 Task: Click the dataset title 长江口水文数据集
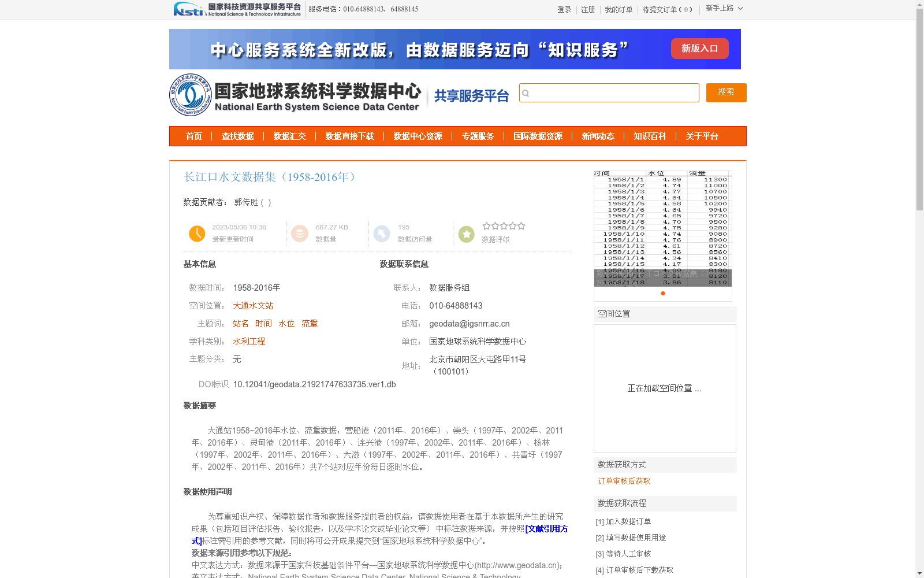(x=271, y=177)
